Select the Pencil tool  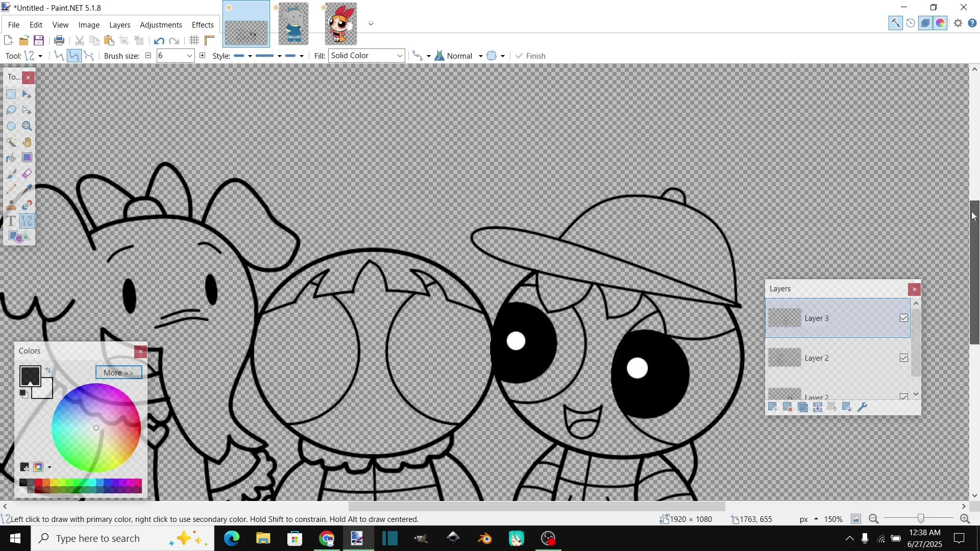coord(11,189)
